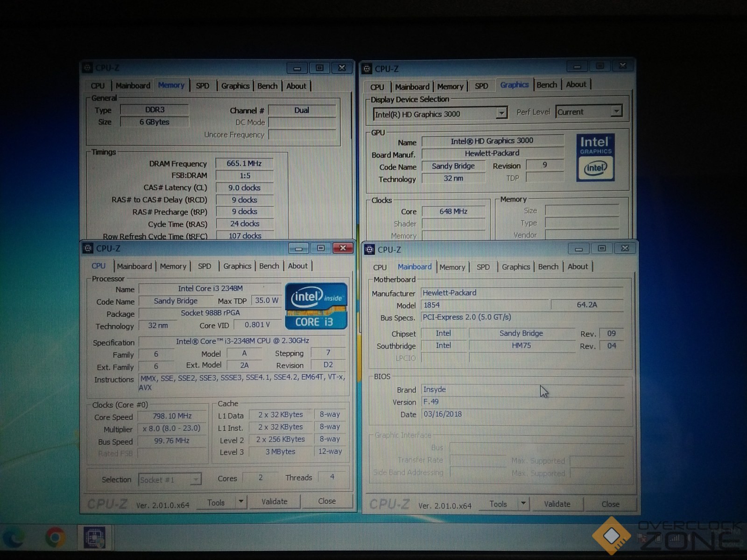Switch to SPD tab in the CPU window
The image size is (747, 560).
pos(204,266)
